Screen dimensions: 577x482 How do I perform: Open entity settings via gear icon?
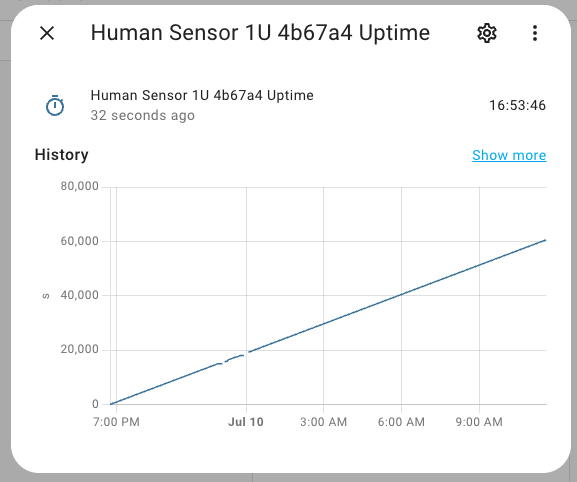pos(487,33)
